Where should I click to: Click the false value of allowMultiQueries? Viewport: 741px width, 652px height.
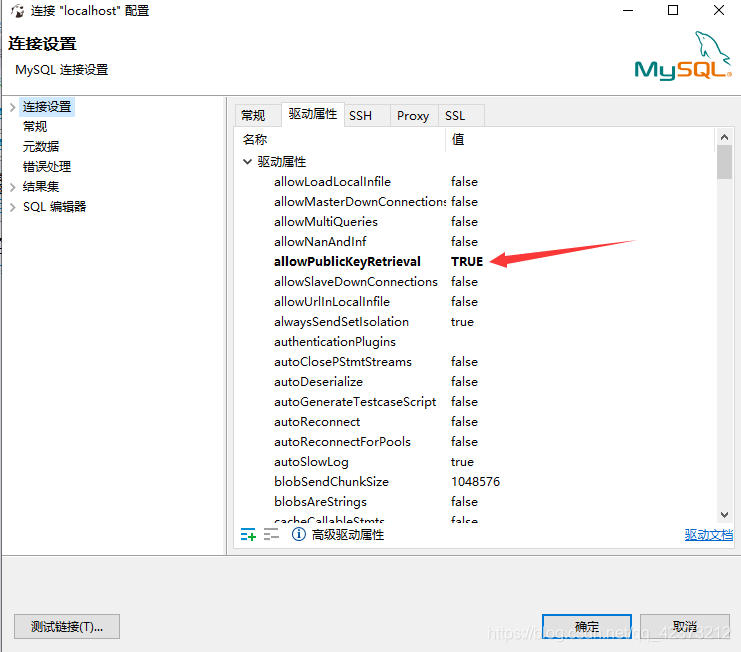464,222
